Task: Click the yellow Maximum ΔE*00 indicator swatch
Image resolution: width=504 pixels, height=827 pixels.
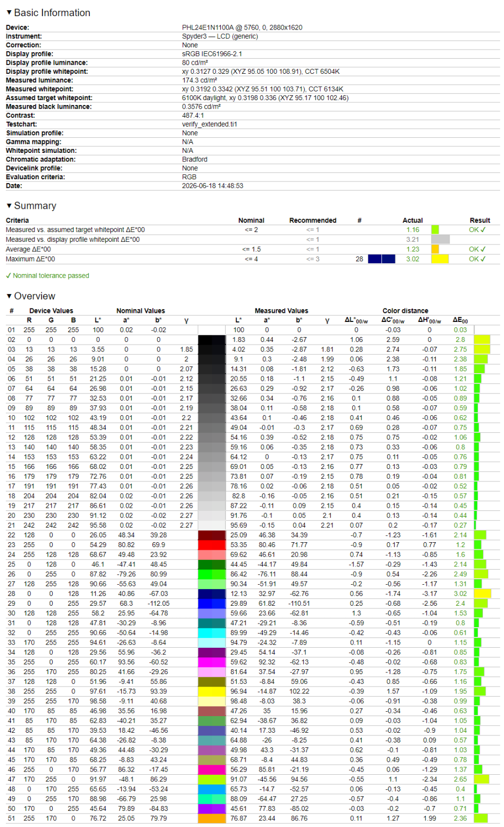Action: tap(440, 259)
